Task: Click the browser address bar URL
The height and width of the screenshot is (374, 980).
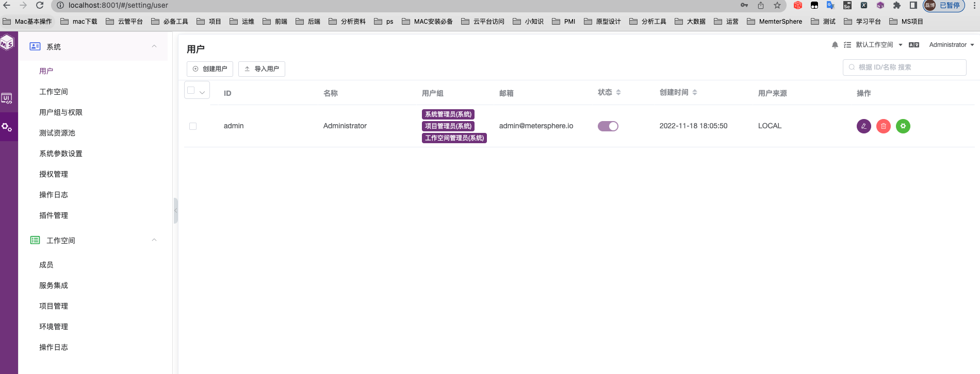Action: pyautogui.click(x=118, y=5)
